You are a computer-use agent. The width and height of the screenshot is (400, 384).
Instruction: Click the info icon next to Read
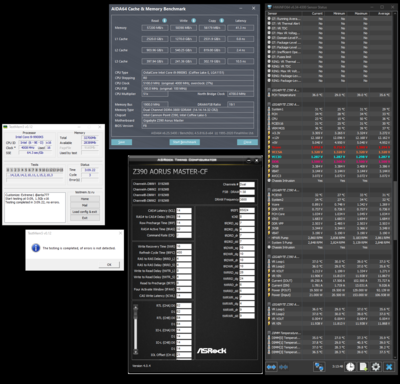[x=164, y=21]
